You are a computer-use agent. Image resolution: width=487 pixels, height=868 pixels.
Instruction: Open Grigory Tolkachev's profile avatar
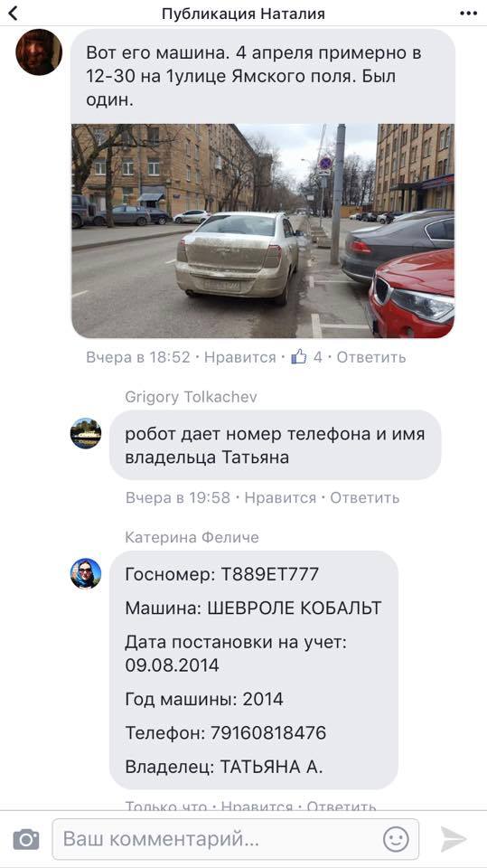pos(86,433)
